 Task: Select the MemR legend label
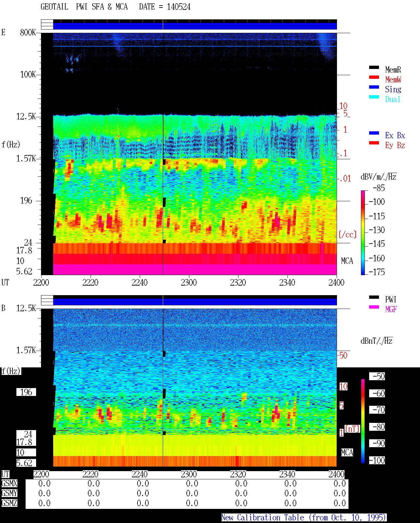tap(393, 70)
